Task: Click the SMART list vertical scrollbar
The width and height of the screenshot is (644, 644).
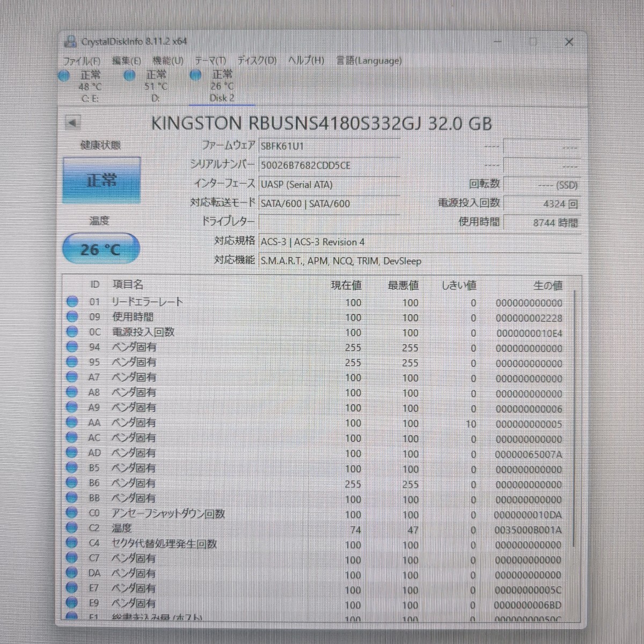Action: pos(575,419)
